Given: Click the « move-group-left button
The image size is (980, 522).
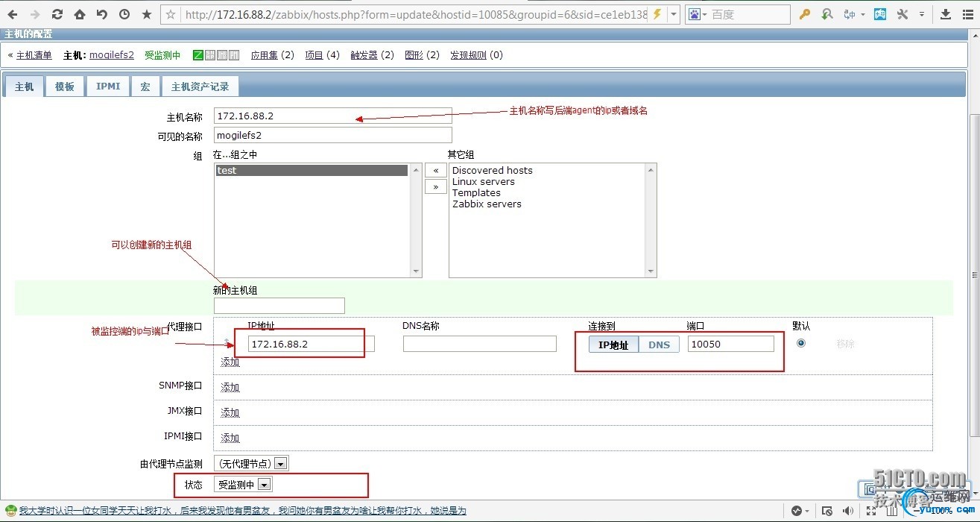Looking at the screenshot, I should (x=436, y=170).
